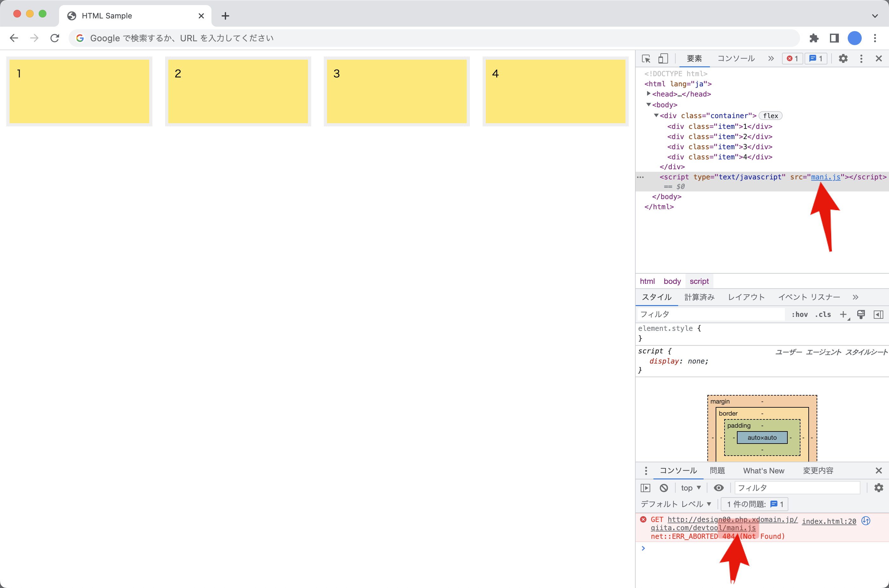
Task: Click the red error count badge
Action: 792,58
